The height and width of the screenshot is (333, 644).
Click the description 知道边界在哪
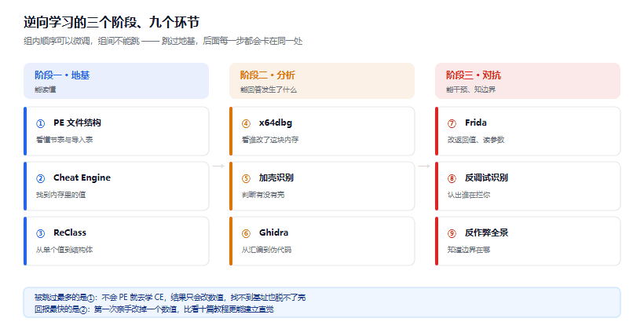(469, 250)
